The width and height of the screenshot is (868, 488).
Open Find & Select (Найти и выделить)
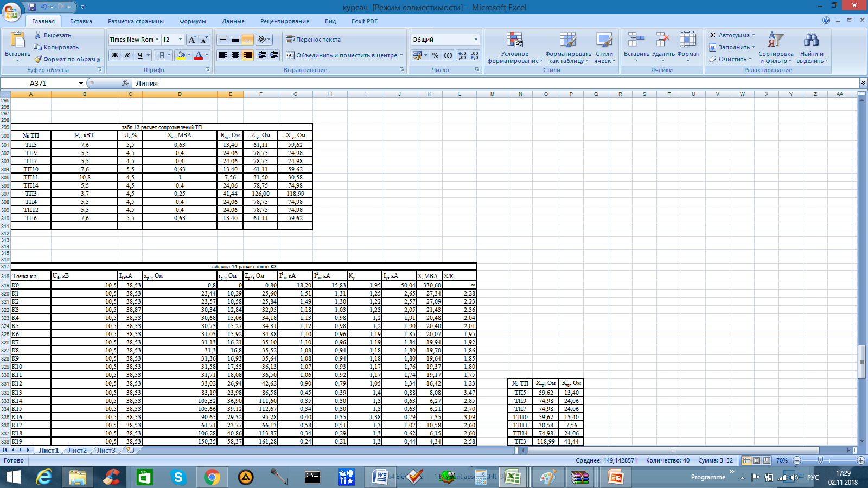pos(812,48)
